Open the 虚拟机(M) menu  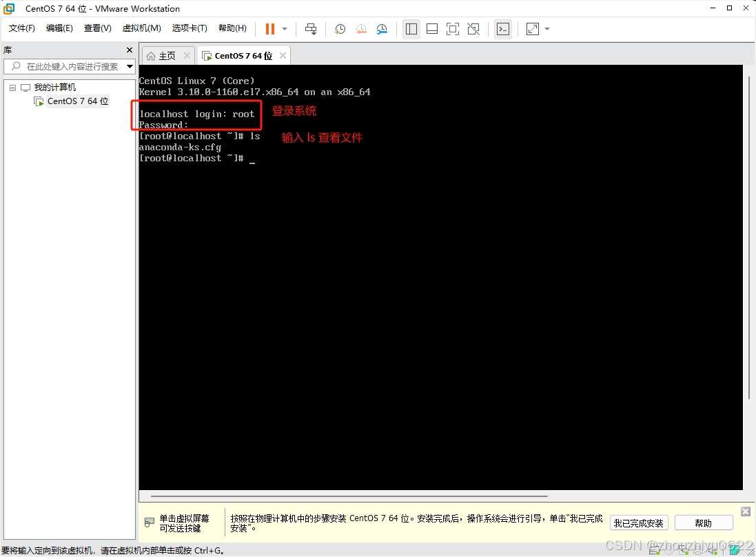coord(142,28)
